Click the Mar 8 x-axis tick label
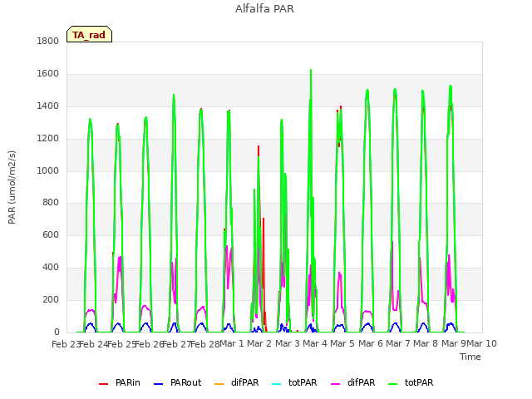This screenshot has height=399, width=532. 426,343
